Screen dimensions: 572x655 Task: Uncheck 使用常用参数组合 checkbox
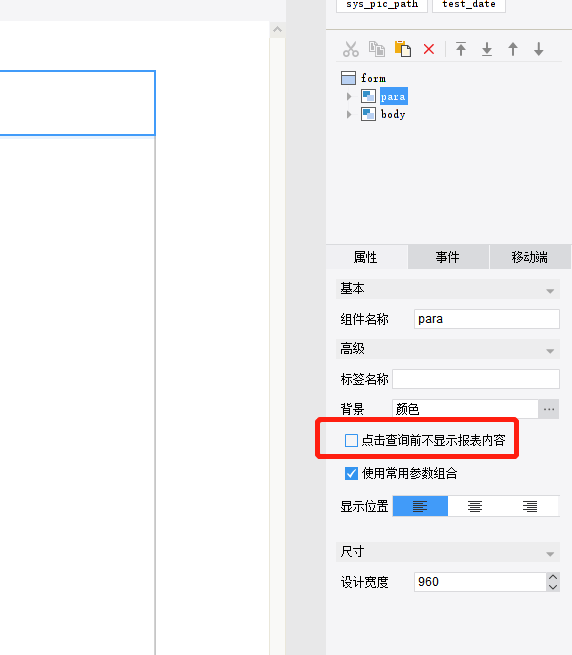pos(351,473)
